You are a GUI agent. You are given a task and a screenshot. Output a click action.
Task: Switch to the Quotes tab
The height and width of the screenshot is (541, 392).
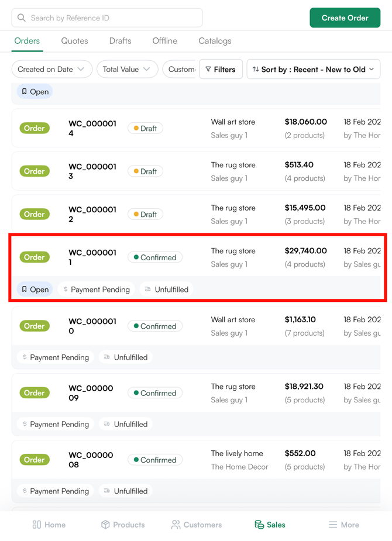(x=74, y=42)
